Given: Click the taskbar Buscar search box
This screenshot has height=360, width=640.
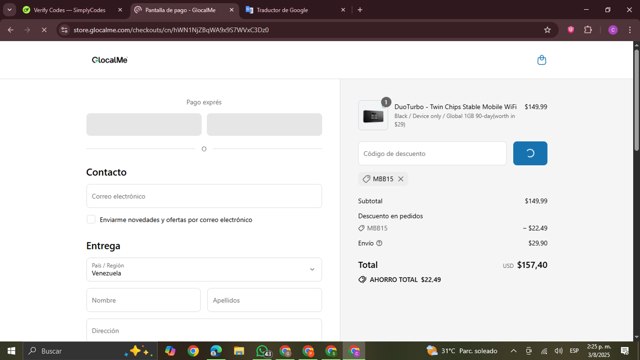Looking at the screenshot, I should [x=90, y=351].
